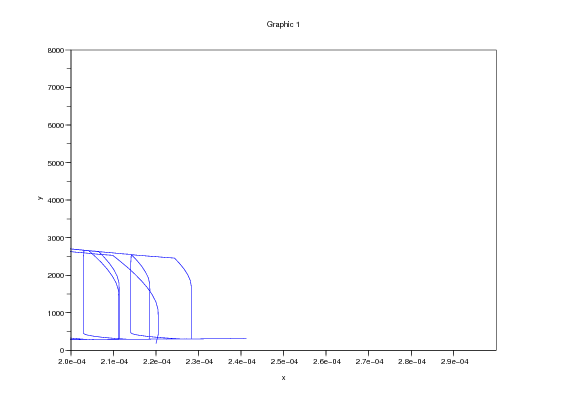Select the y axis label at left
Image resolution: width=567 pixels, height=401 pixels.
click(x=40, y=198)
